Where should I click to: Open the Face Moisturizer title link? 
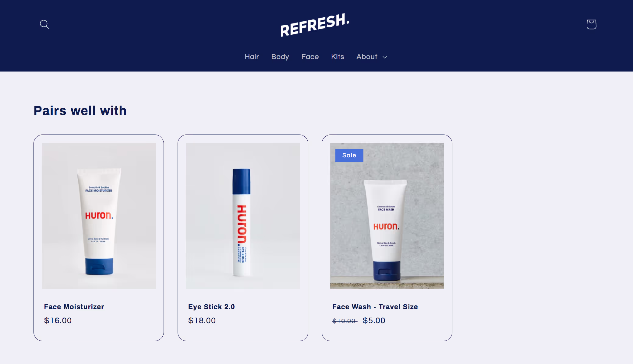coord(74,307)
